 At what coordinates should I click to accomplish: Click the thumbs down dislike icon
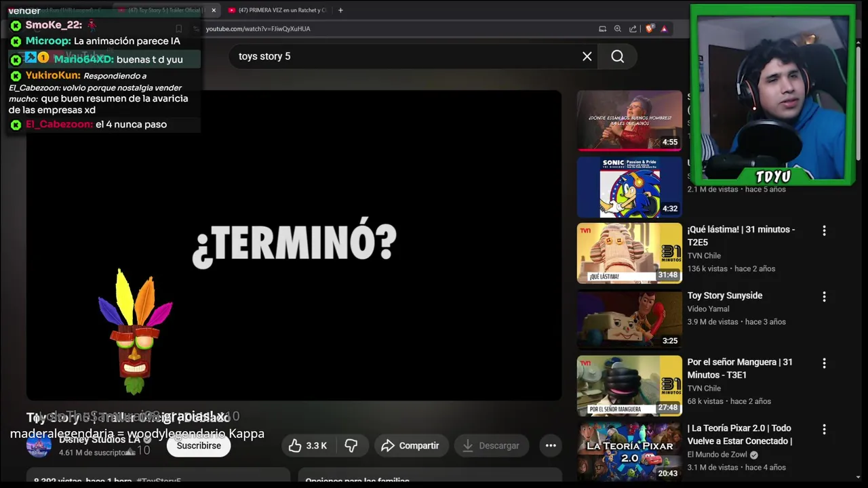351,445
